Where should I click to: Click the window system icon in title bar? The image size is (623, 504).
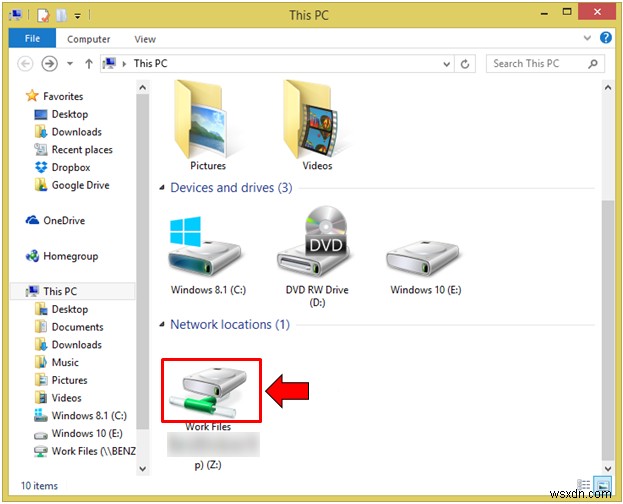16,15
